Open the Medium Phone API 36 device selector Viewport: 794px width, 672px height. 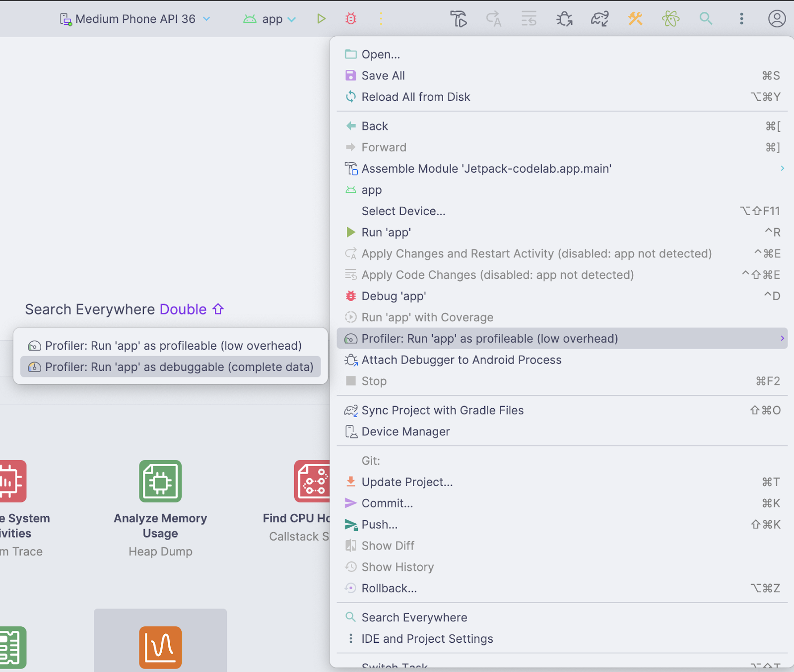pyautogui.click(x=134, y=19)
